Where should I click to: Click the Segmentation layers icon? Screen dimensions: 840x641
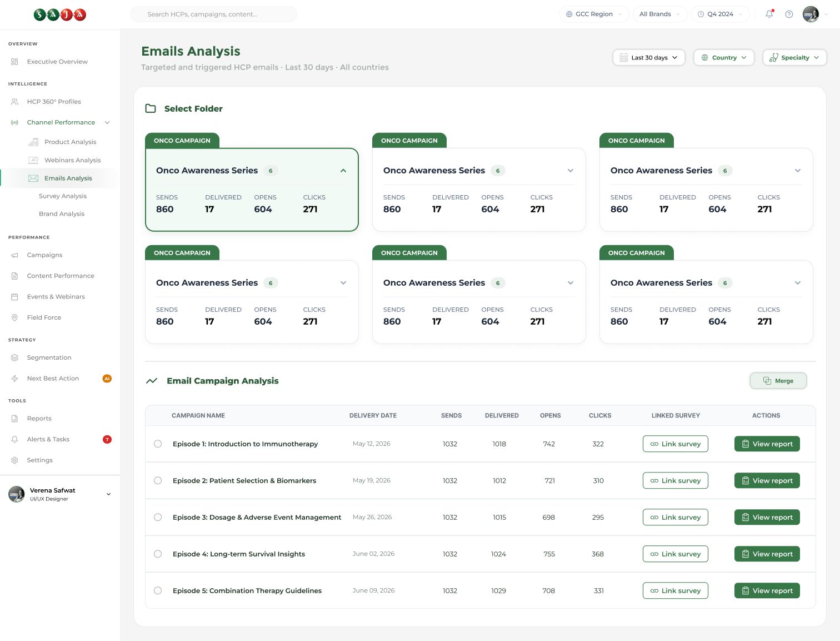[x=14, y=357]
